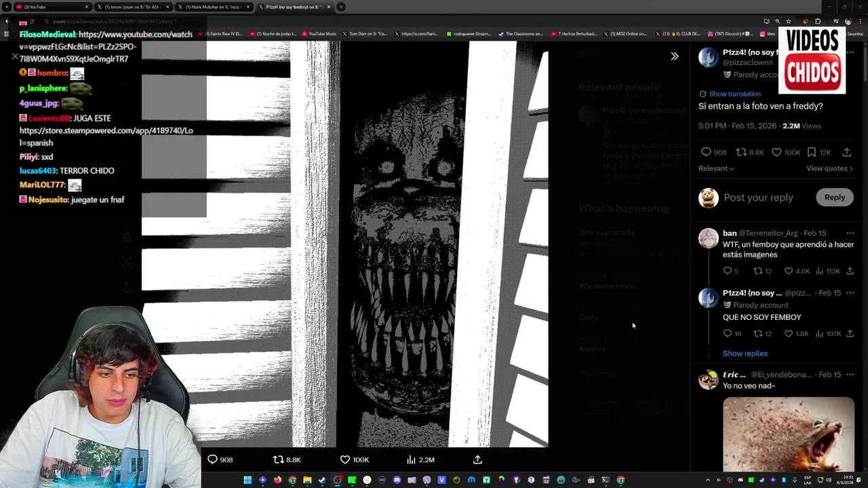Open the squirrel image in Eric's reply

[789, 434]
